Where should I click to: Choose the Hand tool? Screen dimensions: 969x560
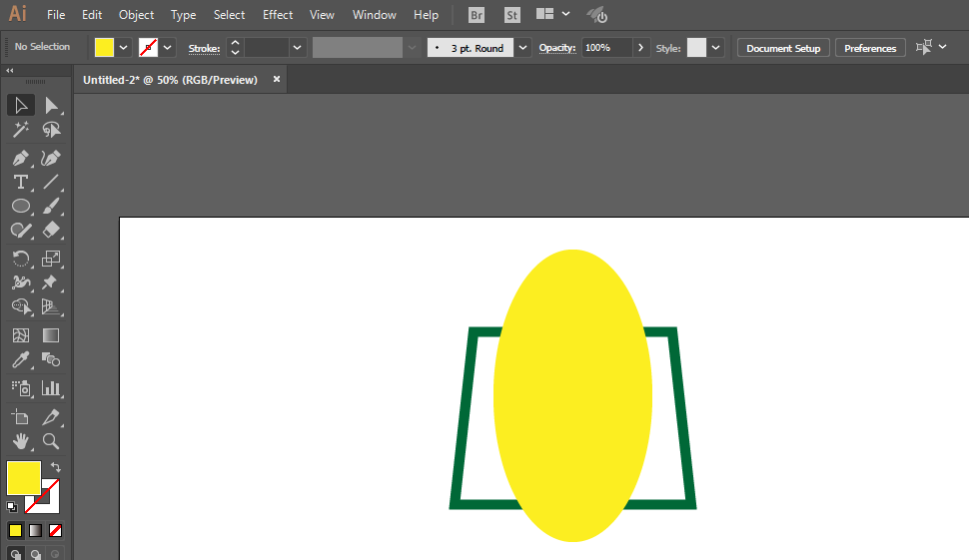pyautogui.click(x=20, y=441)
